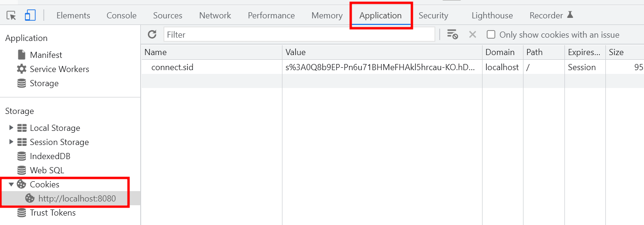
Task: Activate the inspect element picker icon
Action: coord(11,16)
